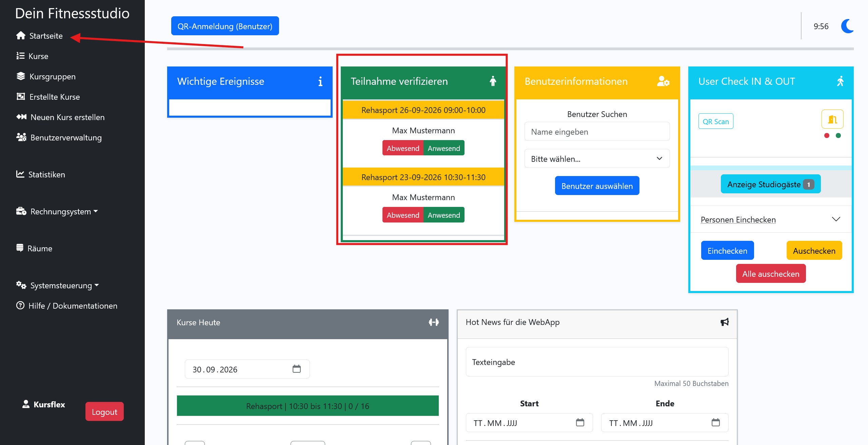Open calendar picker for Ende date
Viewport: 868px width, 445px height.
point(716,422)
